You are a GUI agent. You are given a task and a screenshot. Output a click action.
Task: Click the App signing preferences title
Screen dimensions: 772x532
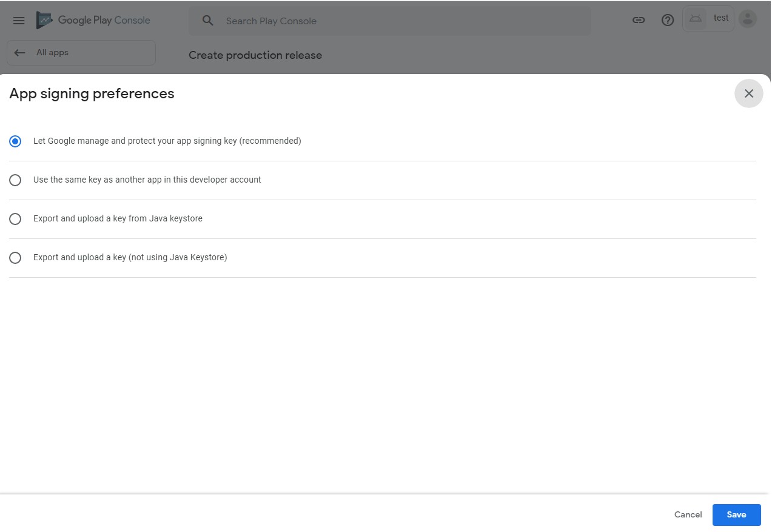pos(92,93)
